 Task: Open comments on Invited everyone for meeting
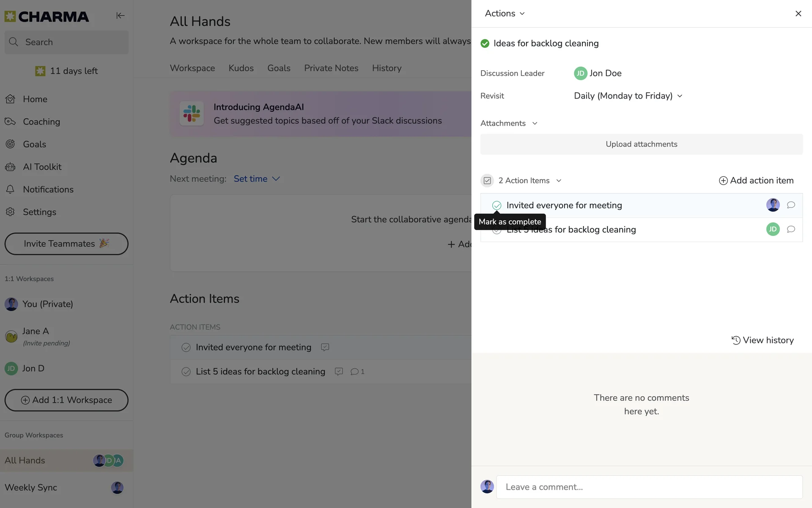coord(790,205)
